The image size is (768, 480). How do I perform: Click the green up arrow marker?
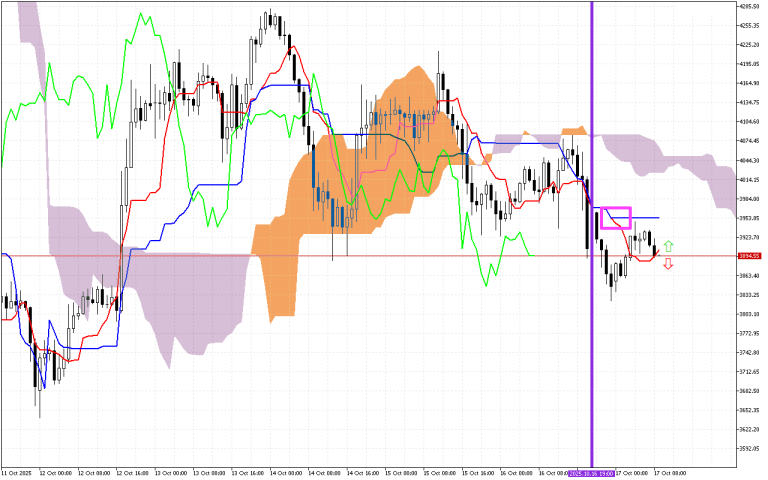tap(669, 246)
